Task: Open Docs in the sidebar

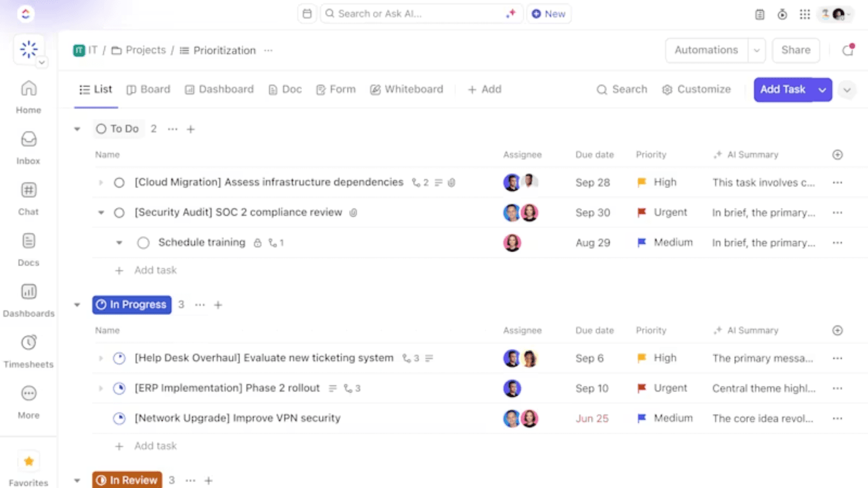Action: (x=28, y=250)
